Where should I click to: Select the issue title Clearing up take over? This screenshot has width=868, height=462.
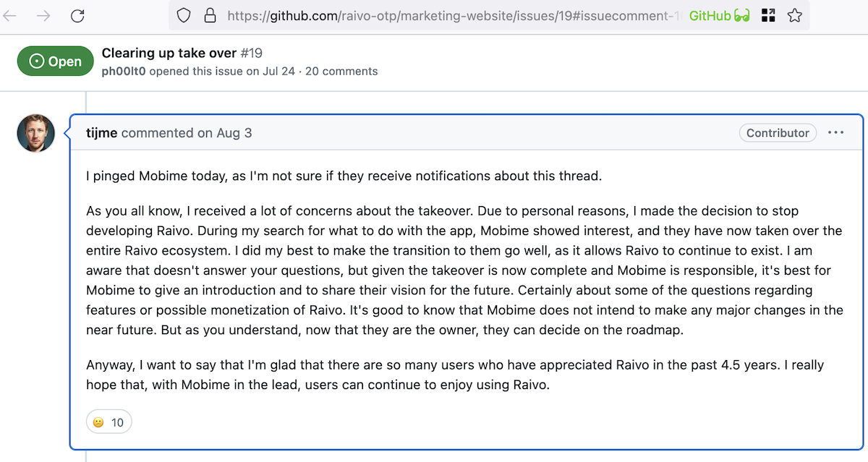pyautogui.click(x=169, y=53)
